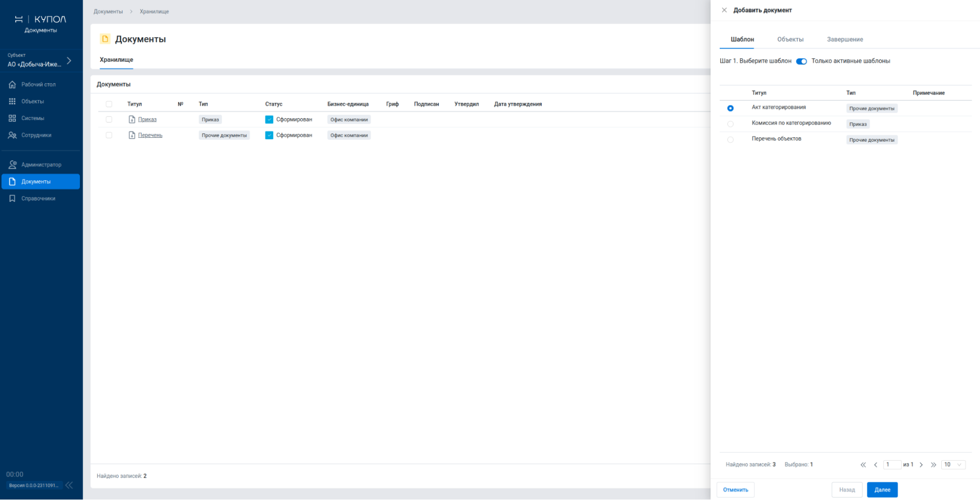
Task: Open Рабочий стол menu item
Action: coord(40,85)
